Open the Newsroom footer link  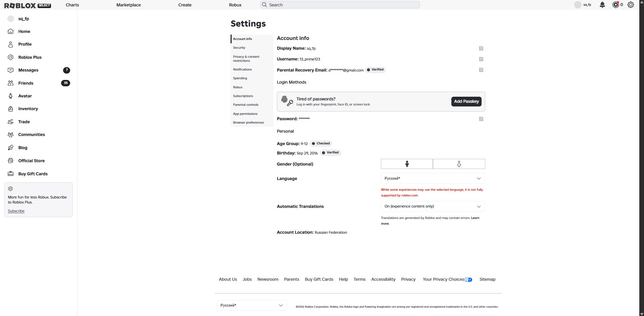(268, 279)
